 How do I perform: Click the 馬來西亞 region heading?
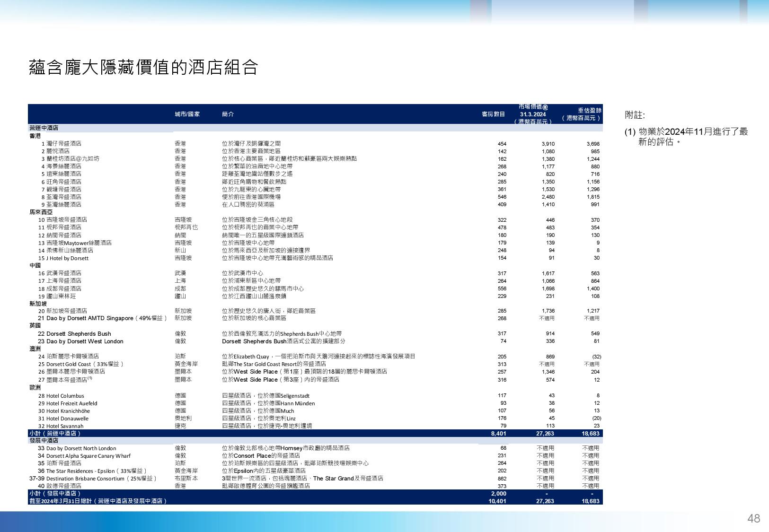coord(41,212)
